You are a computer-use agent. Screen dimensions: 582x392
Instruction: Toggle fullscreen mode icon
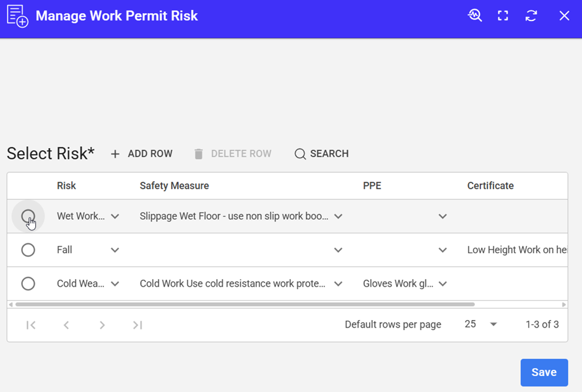click(503, 16)
